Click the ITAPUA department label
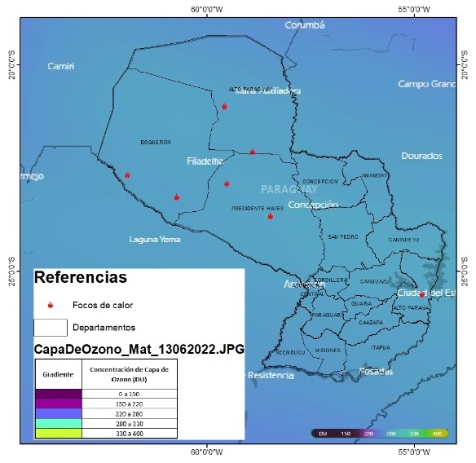Image resolution: width=476 pixels, height=463 pixels. [381, 347]
